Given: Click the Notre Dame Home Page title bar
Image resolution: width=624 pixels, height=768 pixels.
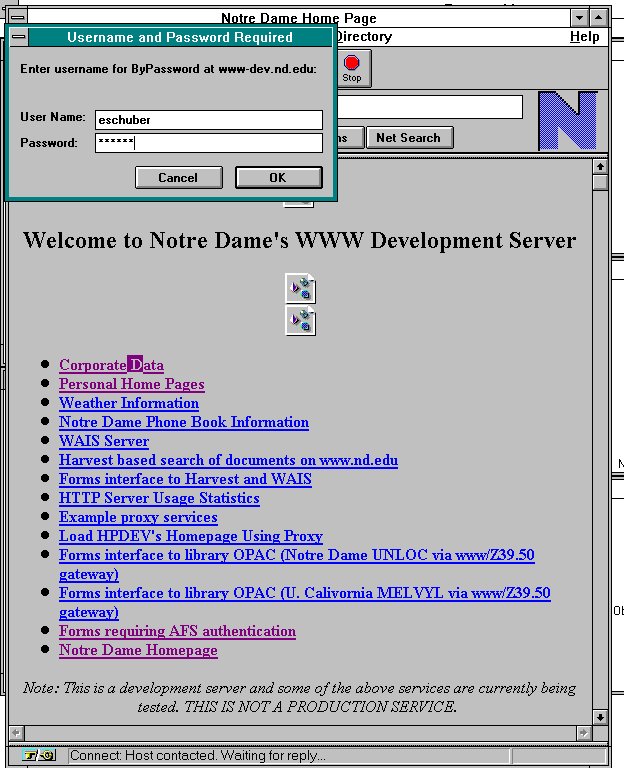Looking at the screenshot, I should tap(299, 18).
